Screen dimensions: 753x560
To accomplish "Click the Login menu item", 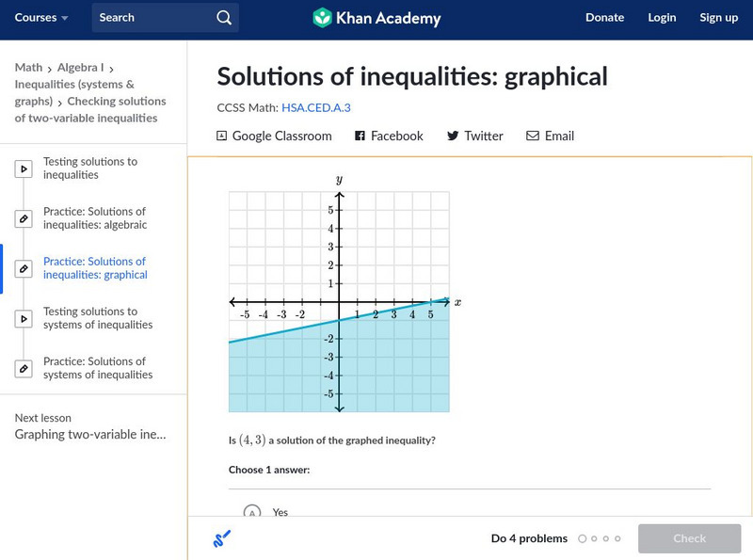I will point(662,18).
